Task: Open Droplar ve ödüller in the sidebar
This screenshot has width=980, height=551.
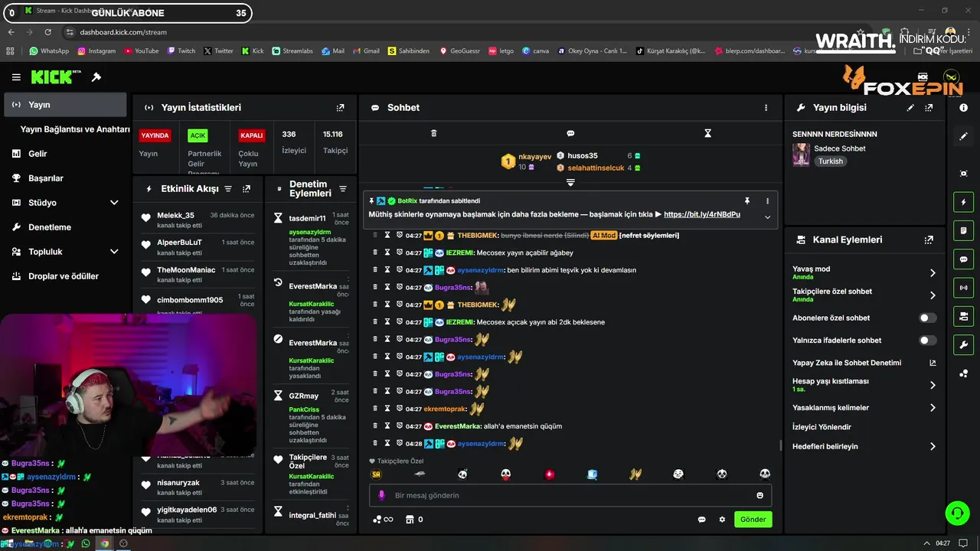Action: [x=65, y=276]
